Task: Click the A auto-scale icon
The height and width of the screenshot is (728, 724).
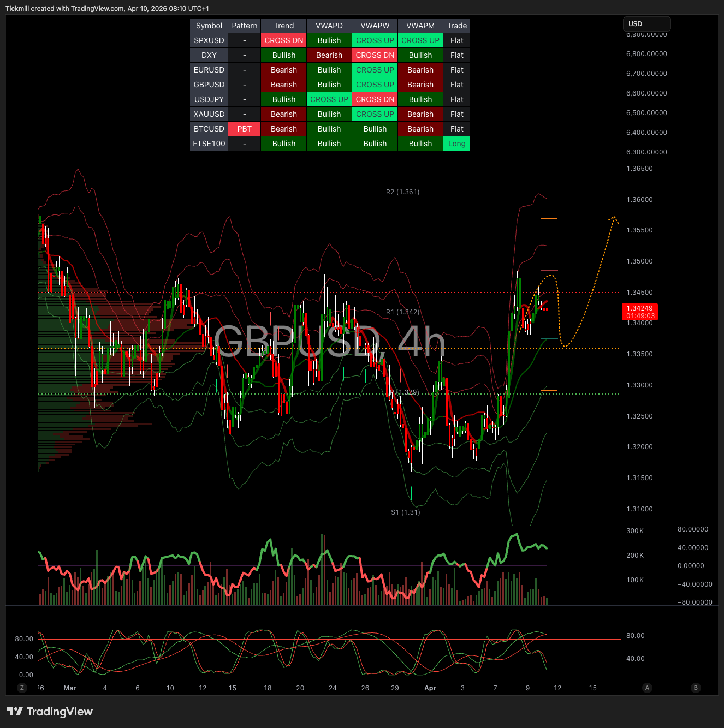Action: click(647, 688)
